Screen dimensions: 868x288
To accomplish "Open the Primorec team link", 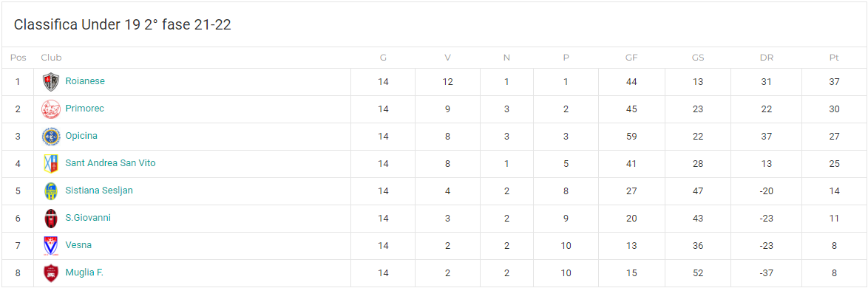I will 85,109.
